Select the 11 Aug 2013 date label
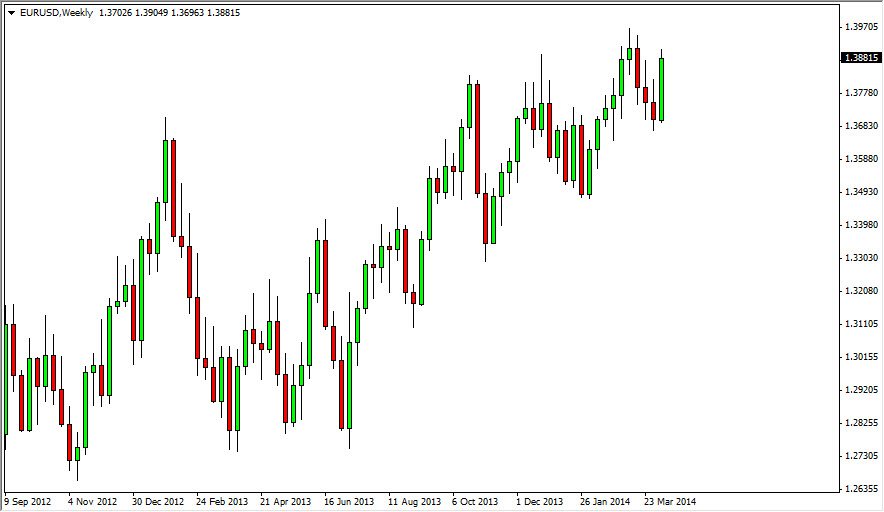The image size is (884, 512). tap(414, 501)
